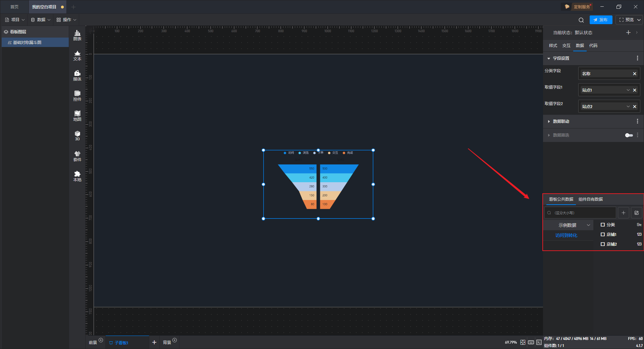Remove the 名称 classification field
Viewport: 644px width, 349px height.
635,74
